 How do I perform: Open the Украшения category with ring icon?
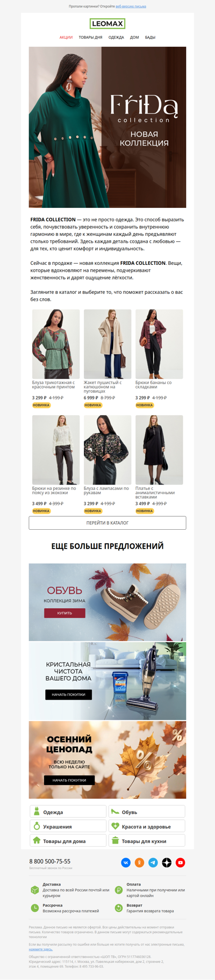[x=68, y=826]
